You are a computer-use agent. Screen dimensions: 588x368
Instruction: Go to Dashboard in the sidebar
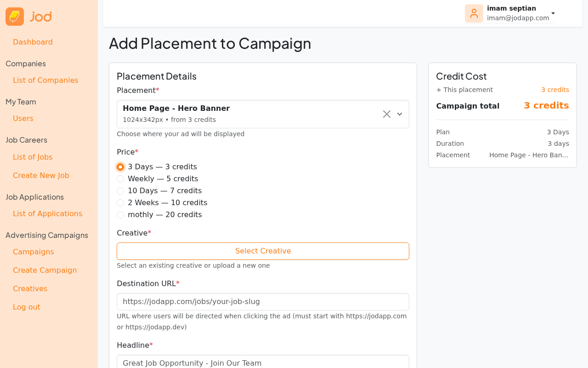pos(33,42)
